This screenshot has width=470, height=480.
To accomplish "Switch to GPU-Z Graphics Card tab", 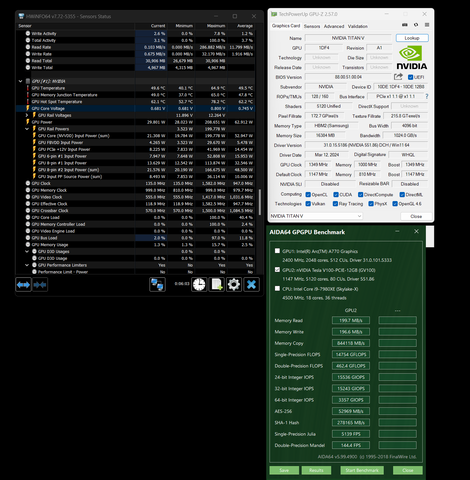I will coord(286,26).
